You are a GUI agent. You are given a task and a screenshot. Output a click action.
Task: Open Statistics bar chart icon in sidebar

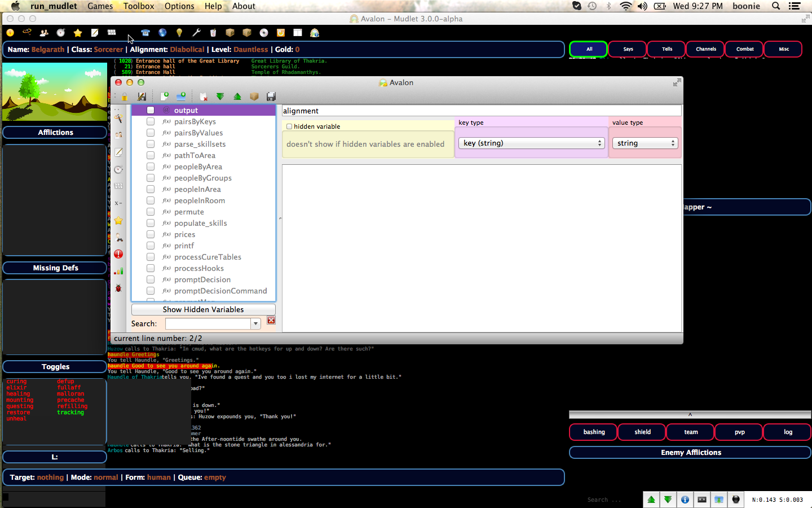[118, 271]
